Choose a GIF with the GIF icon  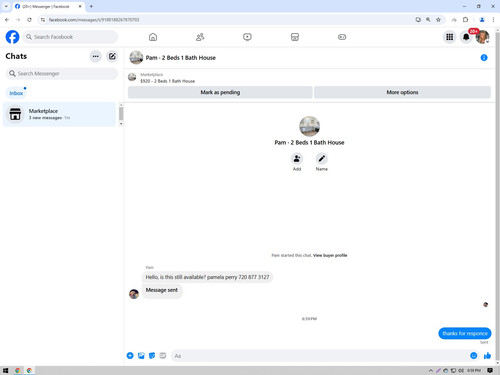point(163,356)
